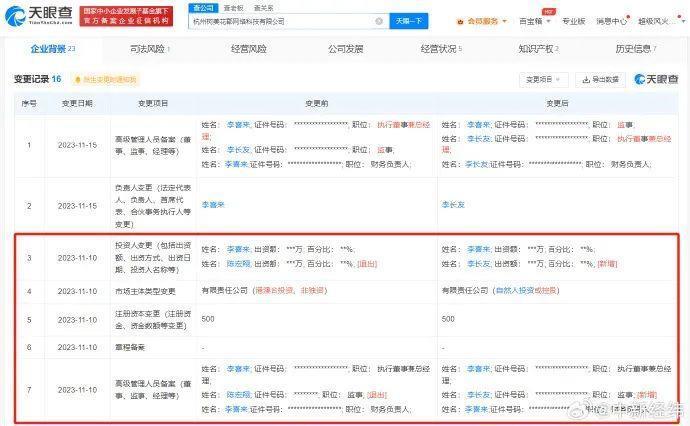The image size is (690, 426).
Task: Open the 经营状况 tab
Action: click(441, 49)
